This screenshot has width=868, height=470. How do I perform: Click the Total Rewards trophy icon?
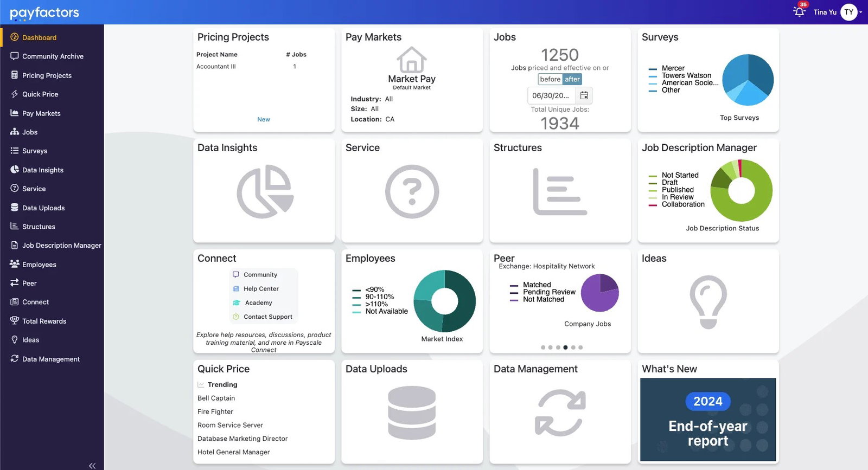(x=15, y=320)
